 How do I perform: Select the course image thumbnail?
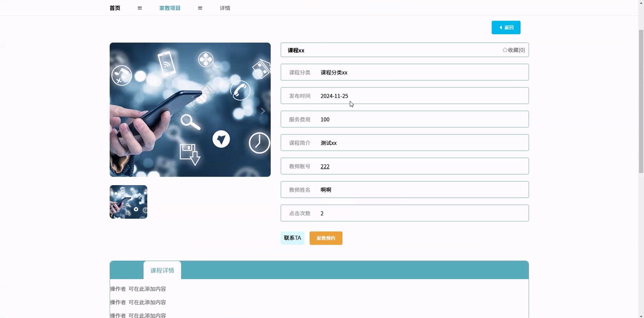[128, 202]
